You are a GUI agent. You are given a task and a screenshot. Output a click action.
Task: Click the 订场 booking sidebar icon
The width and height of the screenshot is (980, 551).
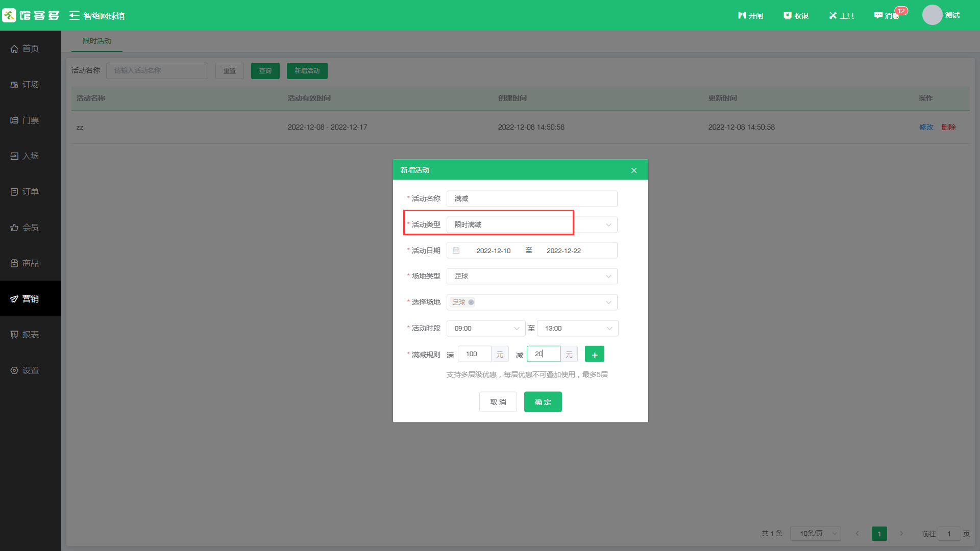[14, 85]
